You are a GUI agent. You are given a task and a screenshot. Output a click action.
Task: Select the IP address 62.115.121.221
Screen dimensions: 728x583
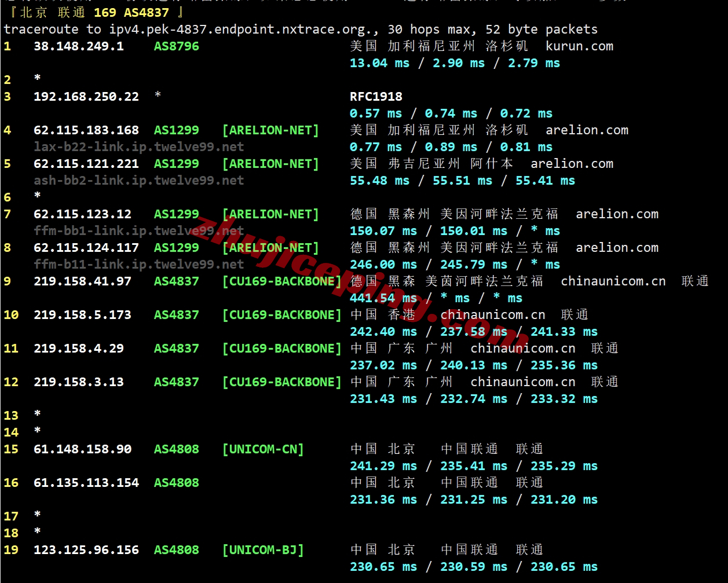pos(86,164)
